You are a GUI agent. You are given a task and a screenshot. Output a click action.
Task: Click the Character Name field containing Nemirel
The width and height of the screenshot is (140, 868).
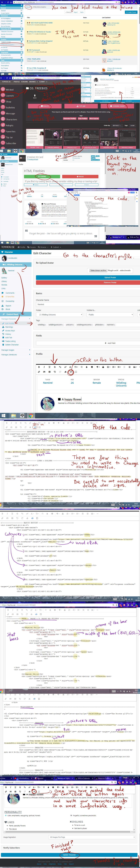pyautogui.click(x=88, y=304)
